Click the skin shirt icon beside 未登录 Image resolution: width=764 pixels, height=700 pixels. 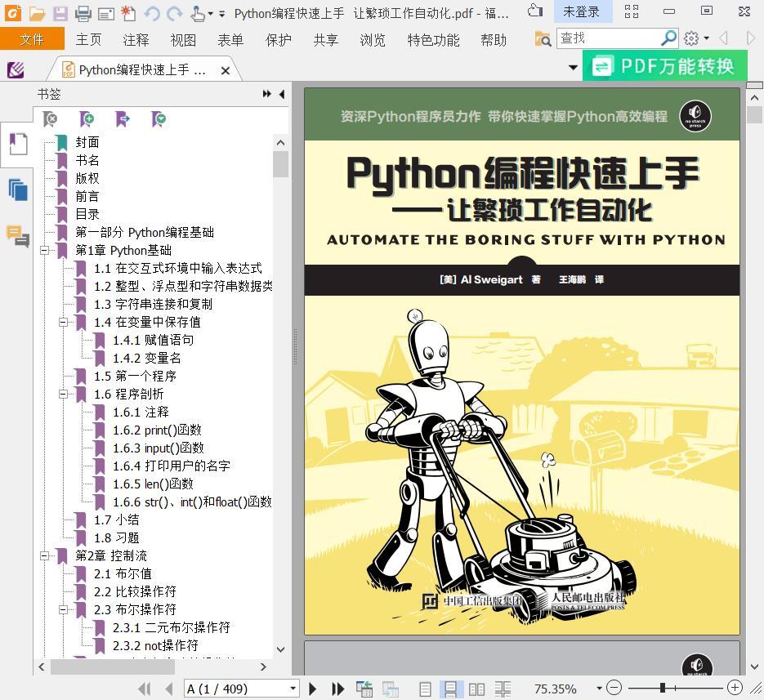pos(535,11)
